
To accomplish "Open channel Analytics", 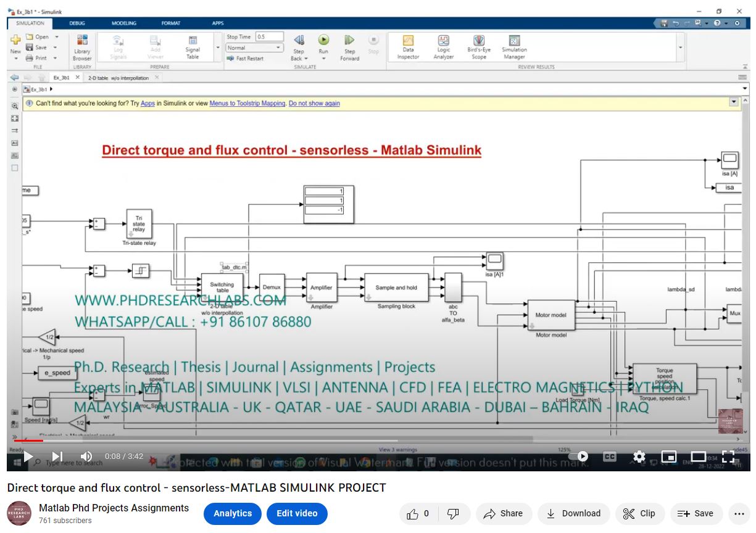I will tap(233, 513).
